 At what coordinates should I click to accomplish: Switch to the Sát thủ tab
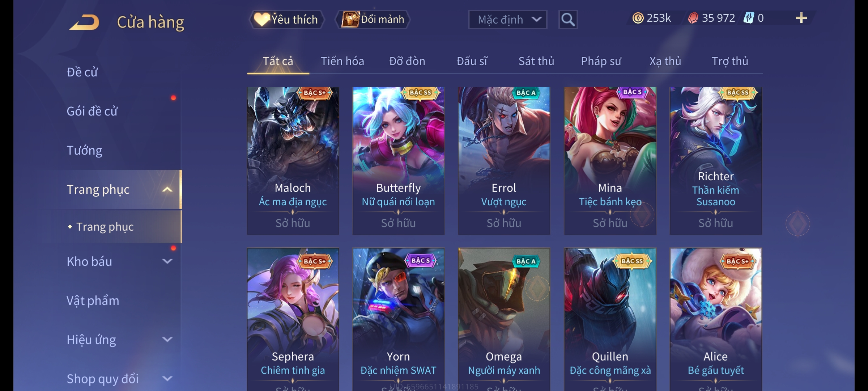(x=536, y=61)
